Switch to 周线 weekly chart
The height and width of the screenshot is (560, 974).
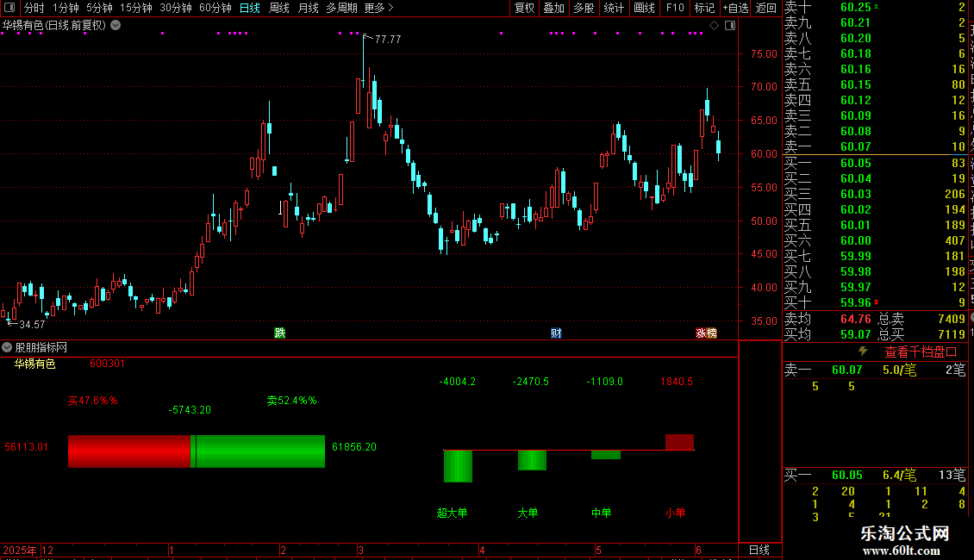pyautogui.click(x=279, y=8)
